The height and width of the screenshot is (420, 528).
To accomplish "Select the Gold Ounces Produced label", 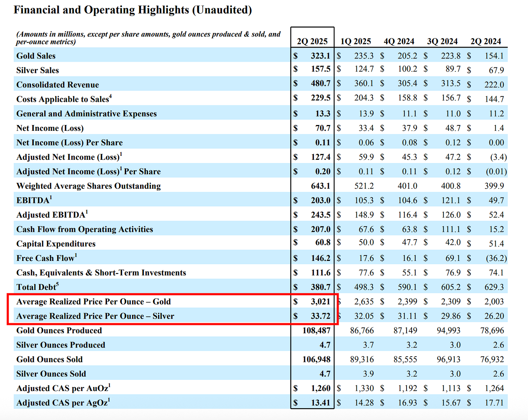I will click(x=59, y=330).
